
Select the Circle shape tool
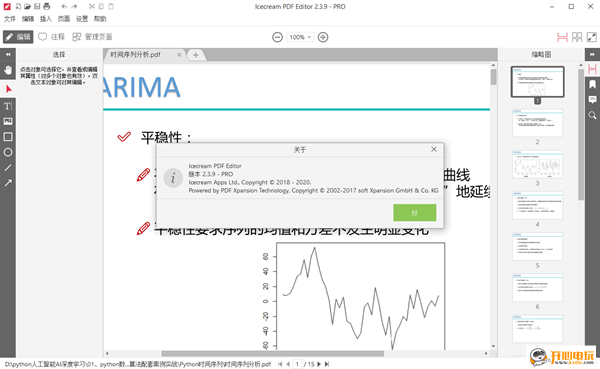coord(8,152)
